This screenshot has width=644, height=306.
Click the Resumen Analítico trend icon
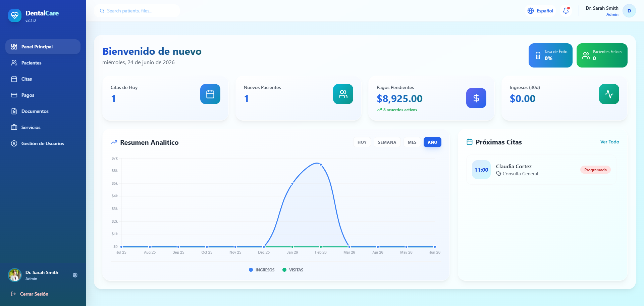click(x=114, y=142)
